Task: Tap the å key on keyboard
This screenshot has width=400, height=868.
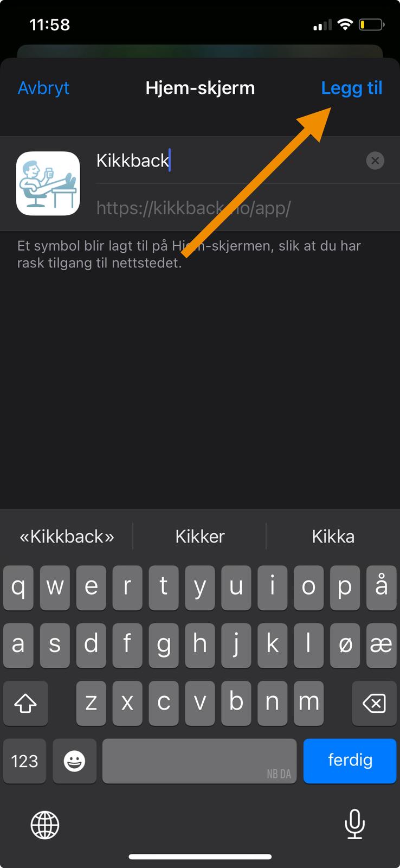Action: tap(381, 588)
